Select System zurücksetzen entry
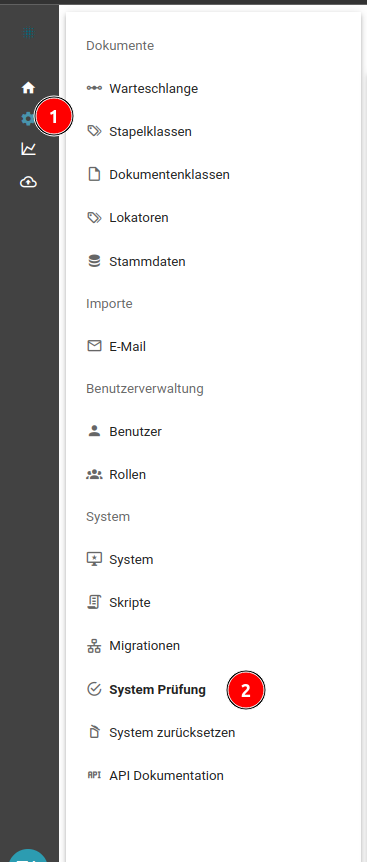 tap(172, 733)
